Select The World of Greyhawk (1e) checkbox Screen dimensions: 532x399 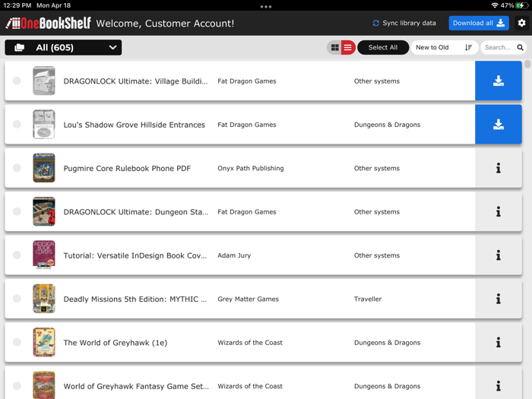tap(17, 342)
